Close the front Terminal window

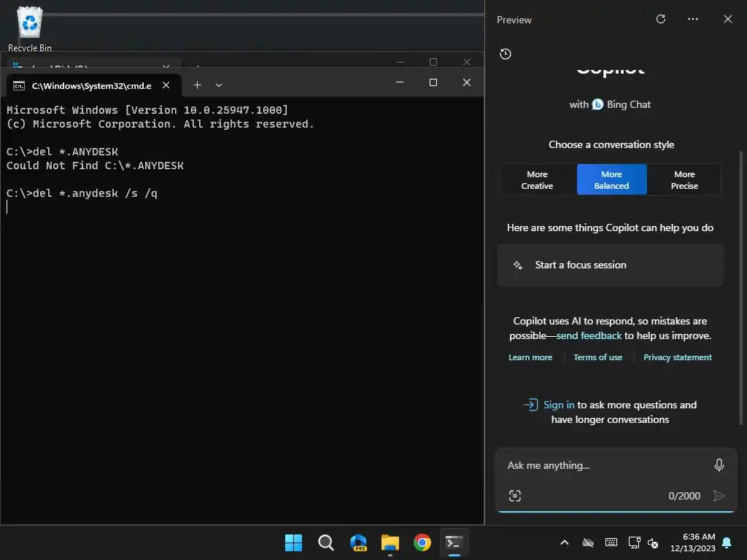coord(467,82)
